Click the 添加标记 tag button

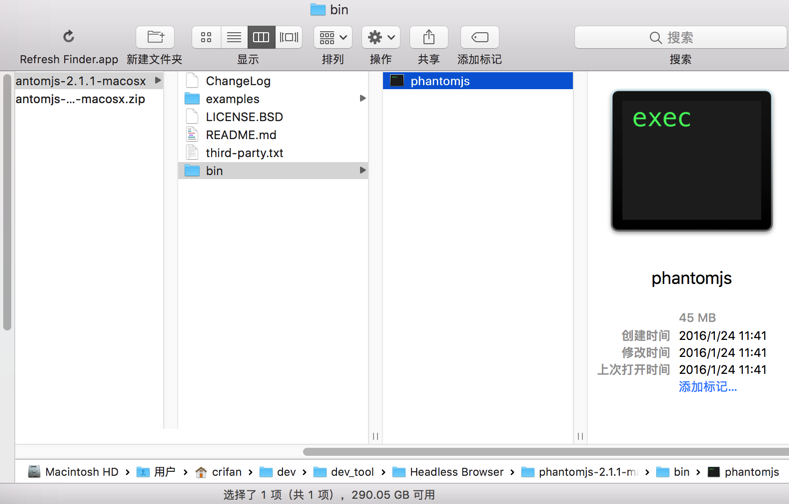click(480, 37)
